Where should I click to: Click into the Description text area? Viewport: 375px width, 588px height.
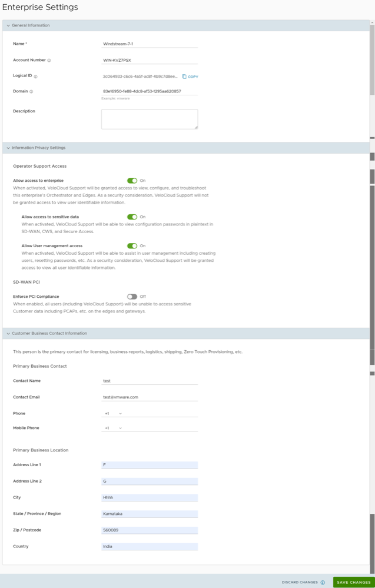pyautogui.click(x=150, y=119)
